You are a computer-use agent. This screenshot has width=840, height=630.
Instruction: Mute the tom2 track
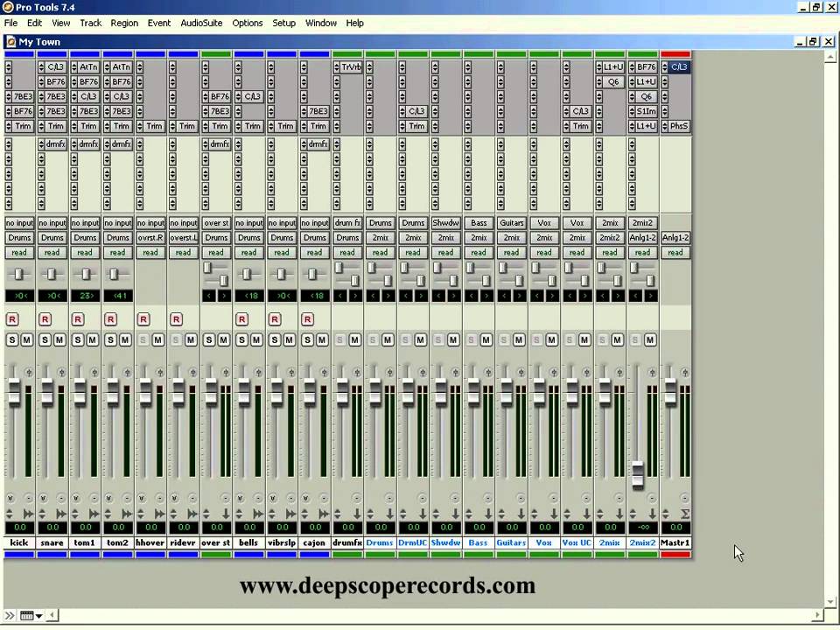pos(125,340)
